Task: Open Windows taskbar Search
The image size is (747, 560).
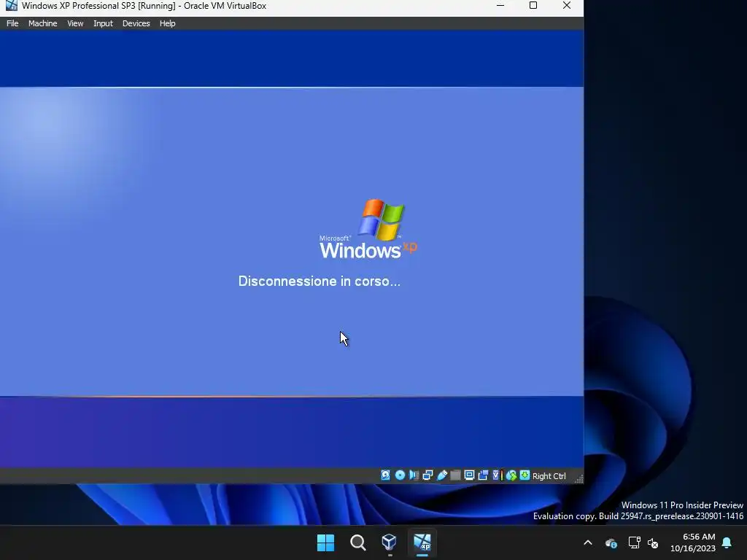Action: click(357, 542)
